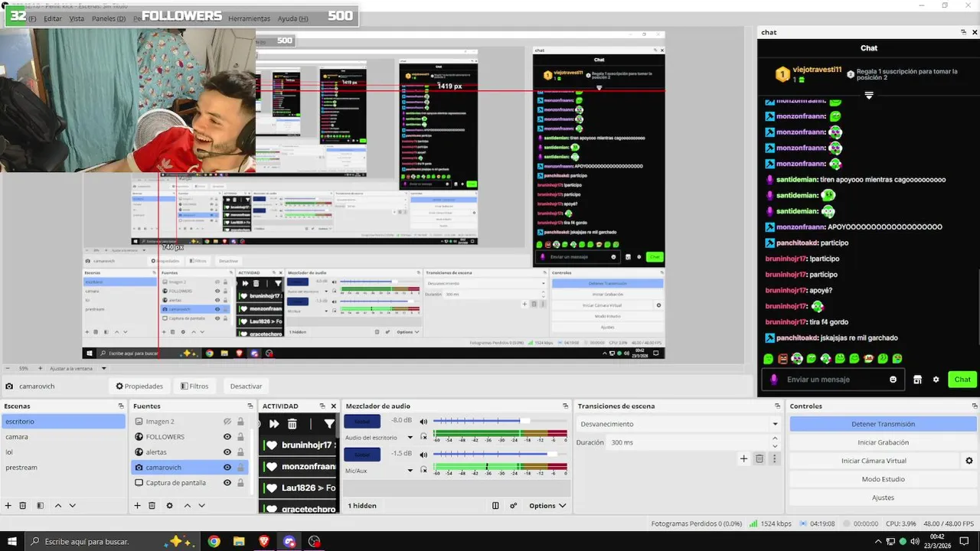Open the Herramientas menu
Viewport: 980px width, 551px height.
tap(250, 18)
